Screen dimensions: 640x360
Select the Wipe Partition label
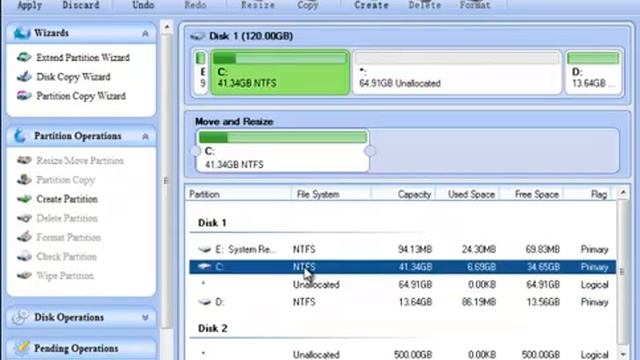click(x=65, y=276)
